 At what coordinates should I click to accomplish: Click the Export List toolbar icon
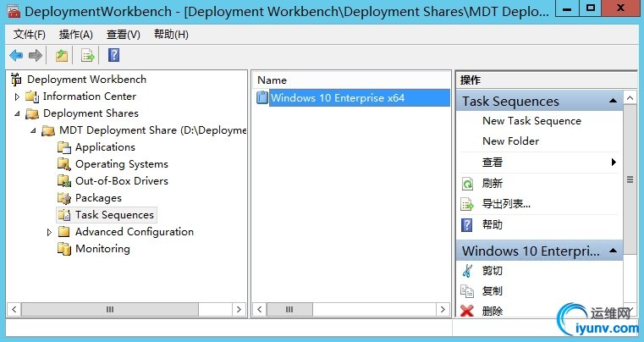(87, 55)
